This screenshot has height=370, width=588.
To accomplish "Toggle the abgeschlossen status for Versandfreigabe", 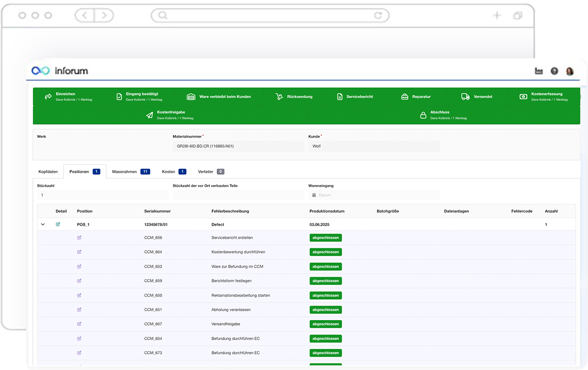I will pyautogui.click(x=325, y=324).
